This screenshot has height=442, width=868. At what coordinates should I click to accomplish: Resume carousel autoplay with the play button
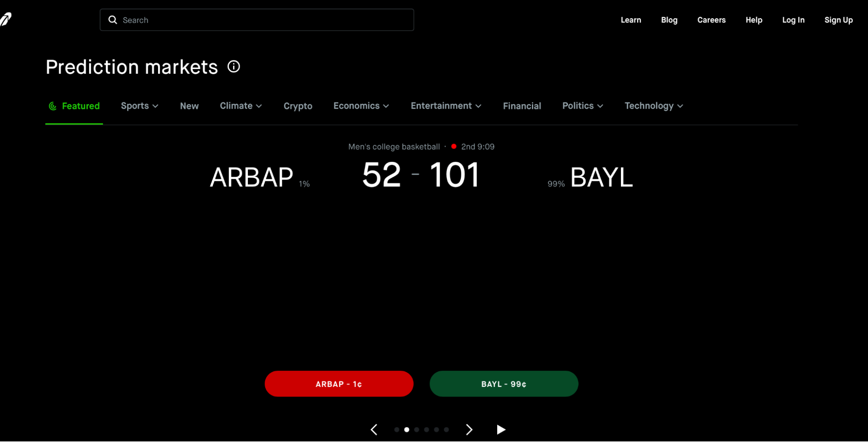tap(500, 429)
